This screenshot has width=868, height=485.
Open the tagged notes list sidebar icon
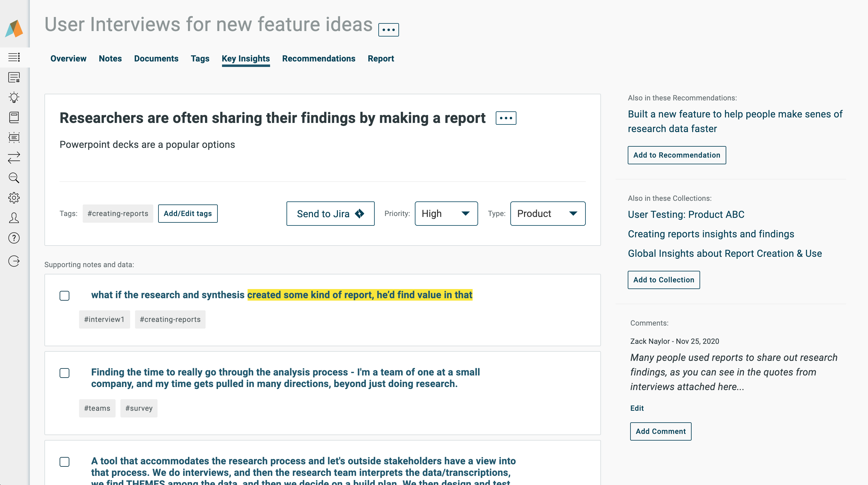tap(14, 77)
